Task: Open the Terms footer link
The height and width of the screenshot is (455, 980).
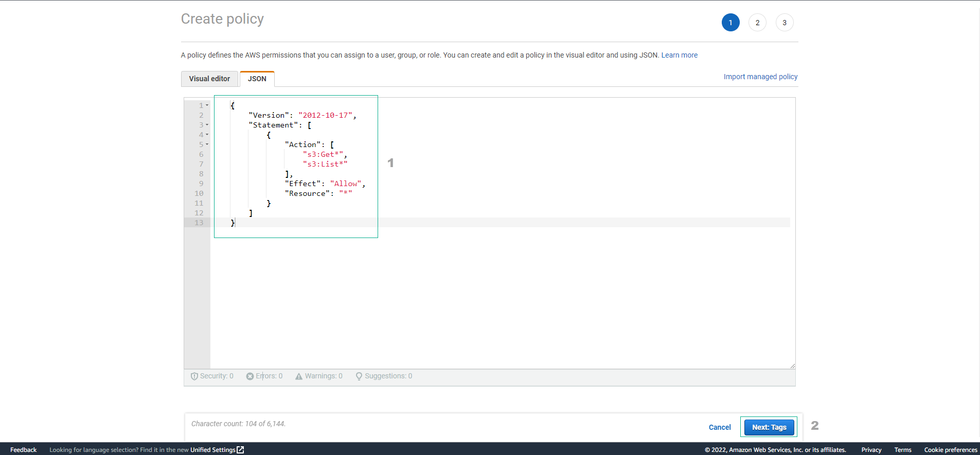Action: pos(903,450)
